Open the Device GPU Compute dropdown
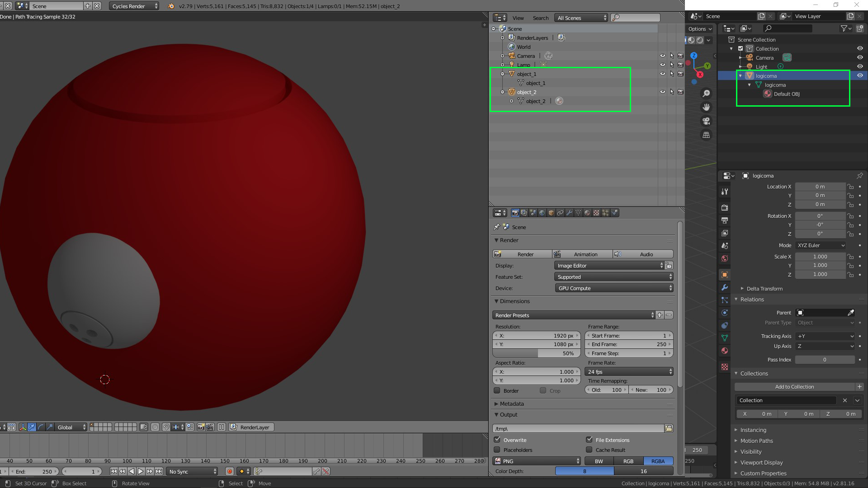This screenshot has width=868, height=488. pos(614,288)
